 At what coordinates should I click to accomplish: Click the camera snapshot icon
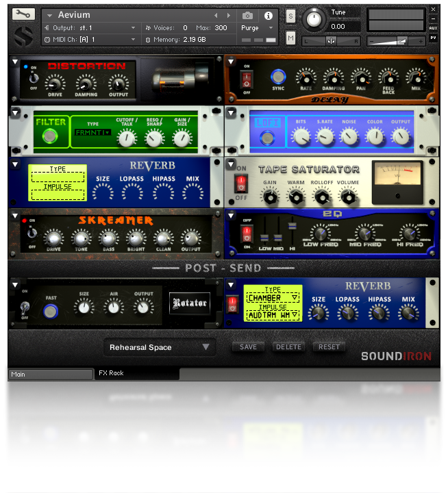(247, 15)
